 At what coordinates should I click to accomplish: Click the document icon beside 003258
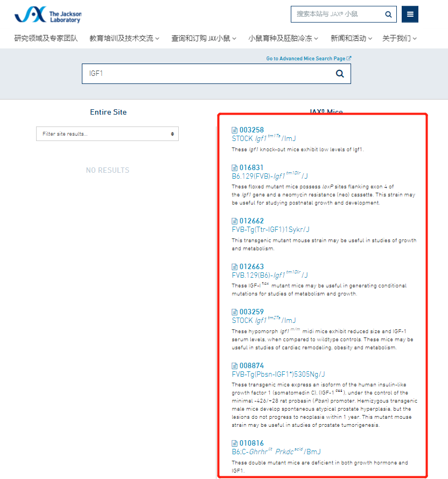[x=234, y=130]
